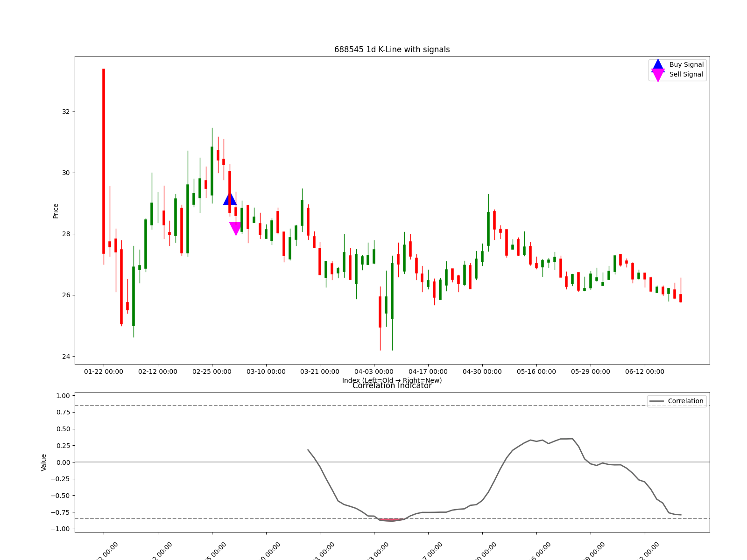Click the correlation tick label 0.25

pos(63,446)
